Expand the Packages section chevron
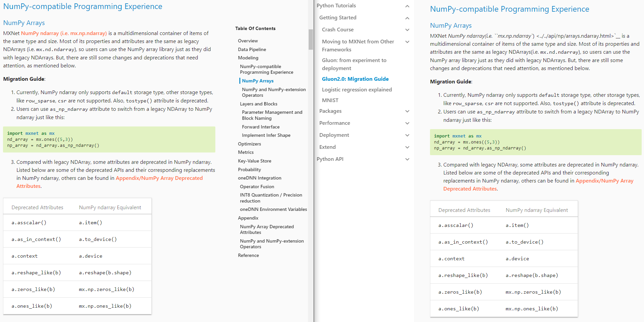Image resolution: width=644 pixels, height=322 pixels. 407,111
